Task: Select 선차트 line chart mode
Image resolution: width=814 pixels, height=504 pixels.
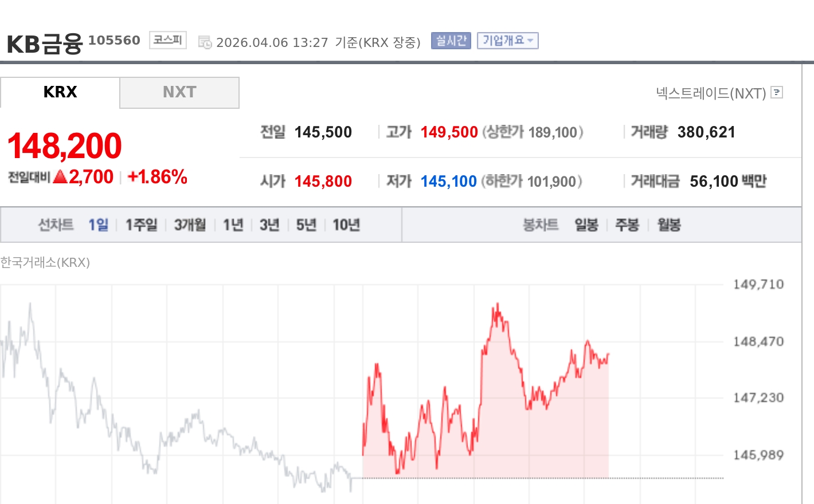Action: pos(55,225)
